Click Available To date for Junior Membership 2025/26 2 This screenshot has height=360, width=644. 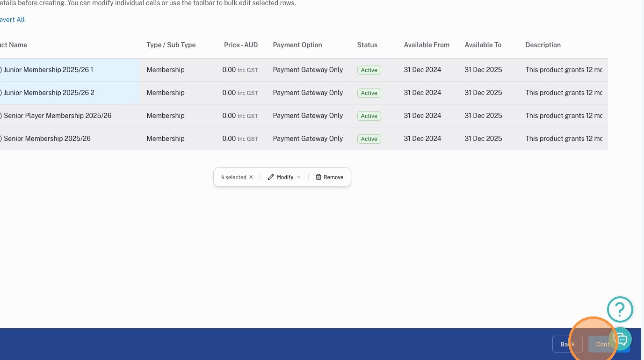(x=483, y=93)
